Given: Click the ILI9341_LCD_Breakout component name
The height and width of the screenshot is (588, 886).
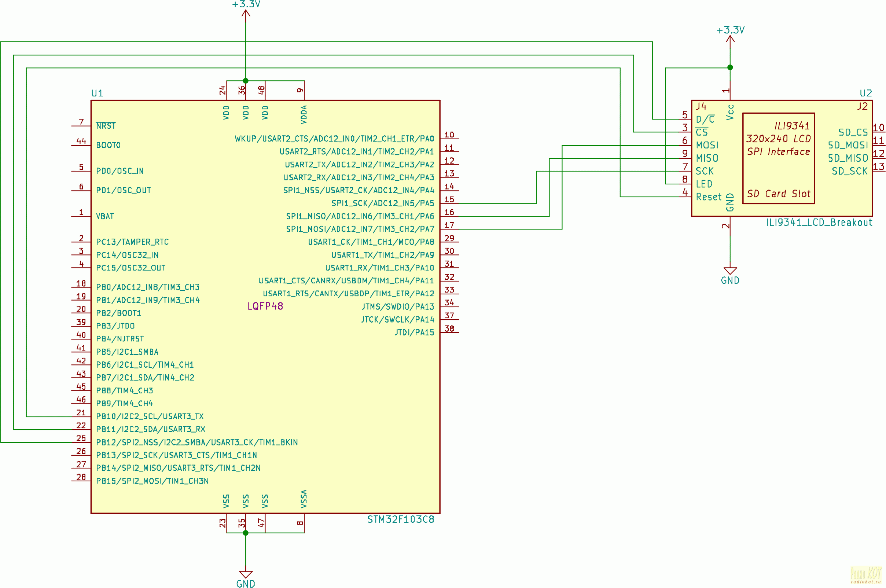Looking at the screenshot, I should (819, 223).
